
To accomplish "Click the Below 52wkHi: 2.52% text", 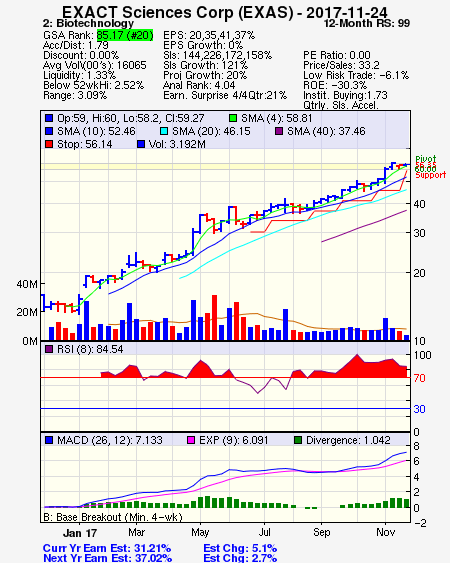I will [x=93, y=85].
